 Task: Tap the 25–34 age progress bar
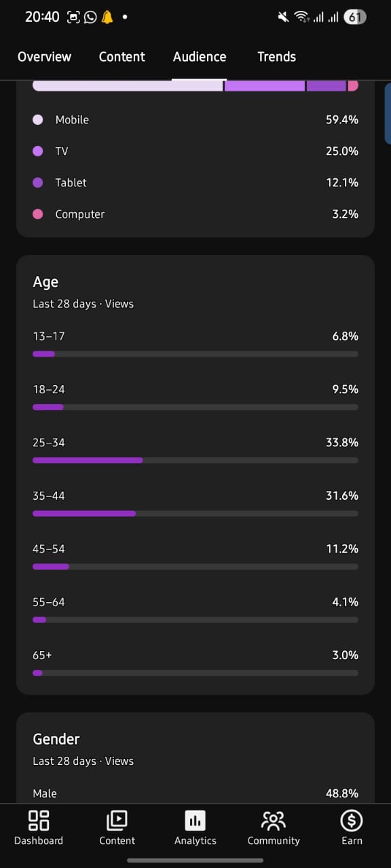195,460
